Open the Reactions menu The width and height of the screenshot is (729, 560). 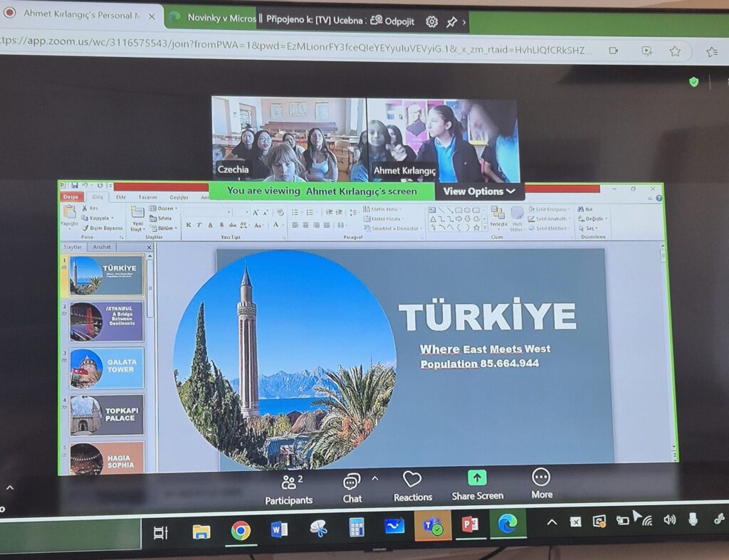click(x=412, y=487)
